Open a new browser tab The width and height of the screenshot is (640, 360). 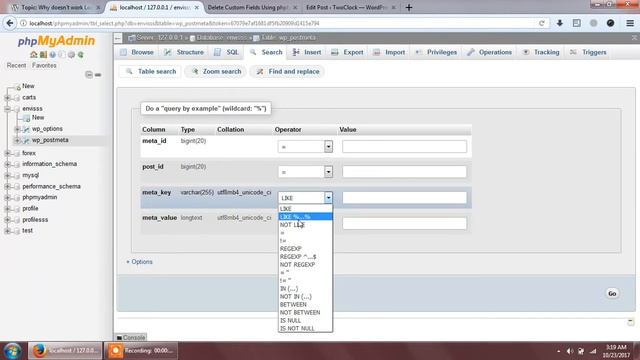click(x=409, y=7)
